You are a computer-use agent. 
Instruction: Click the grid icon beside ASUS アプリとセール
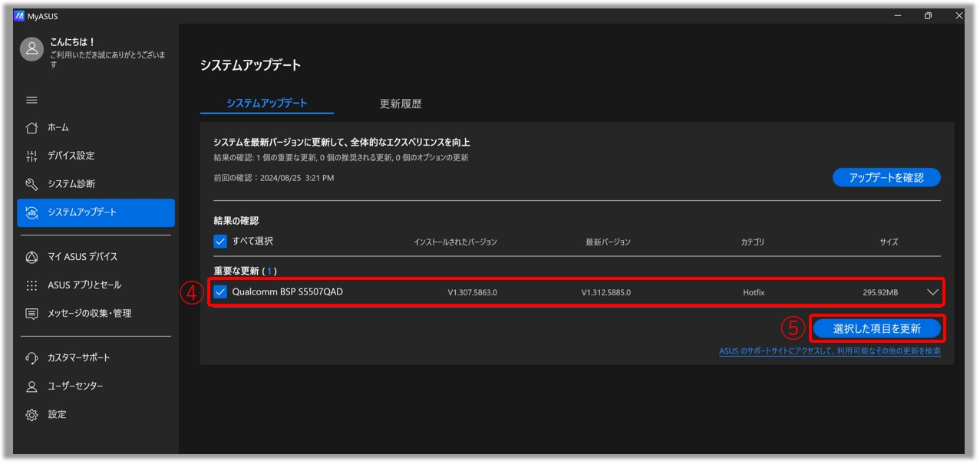(31, 285)
